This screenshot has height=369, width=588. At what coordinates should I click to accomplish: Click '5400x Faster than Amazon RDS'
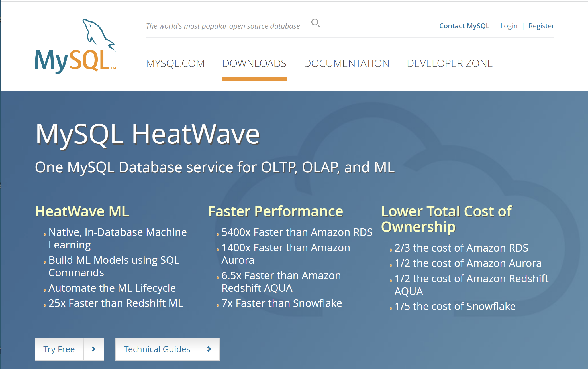(297, 232)
